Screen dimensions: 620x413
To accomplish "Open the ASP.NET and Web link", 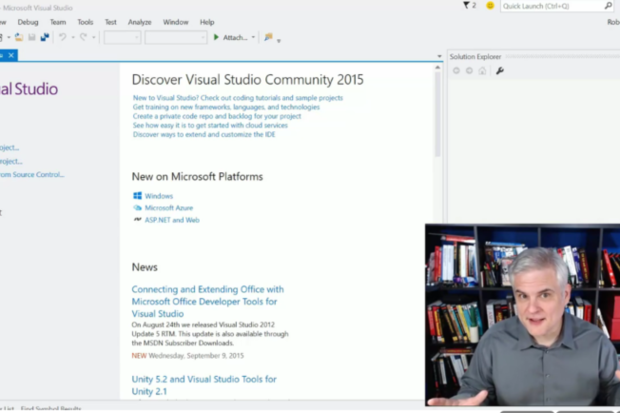I will click(172, 220).
